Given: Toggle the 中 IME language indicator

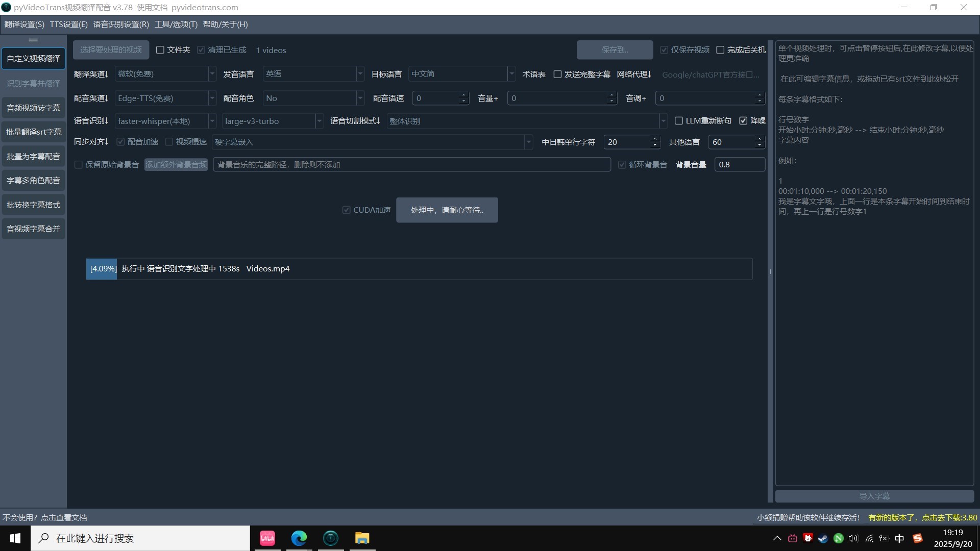Looking at the screenshot, I should (900, 538).
